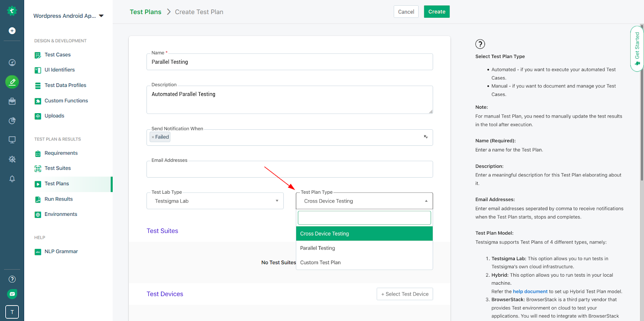Click the Select Test Device button

point(405,294)
